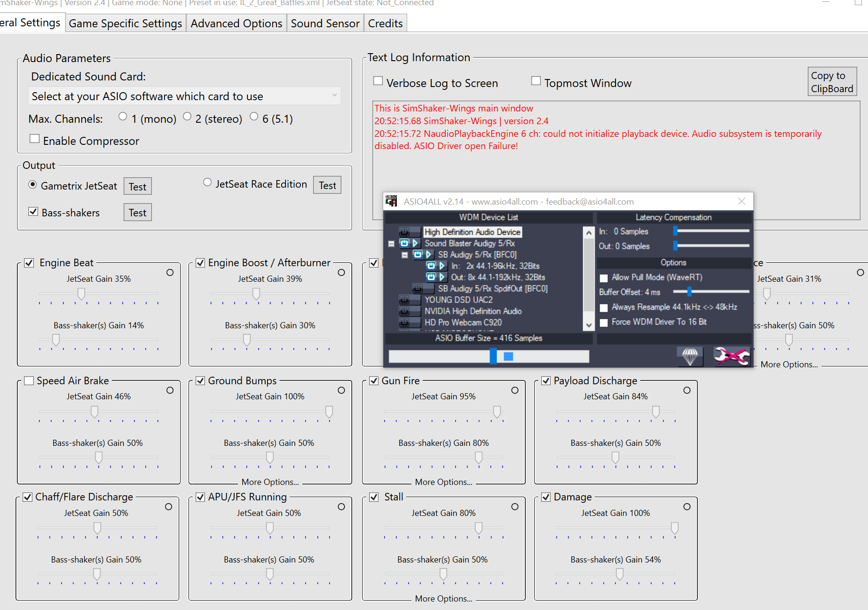Click Test button next to Bass-shakers
This screenshot has width=868, height=610.
138,213
